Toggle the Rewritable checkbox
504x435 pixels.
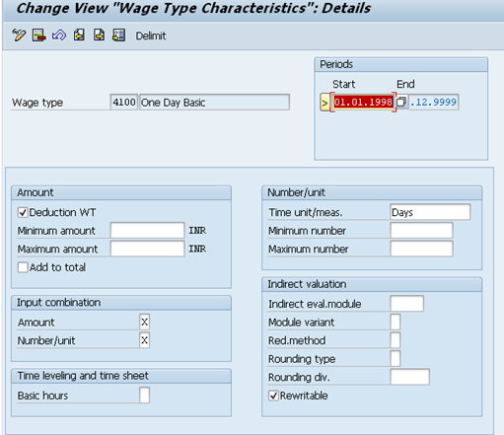pyautogui.click(x=273, y=396)
